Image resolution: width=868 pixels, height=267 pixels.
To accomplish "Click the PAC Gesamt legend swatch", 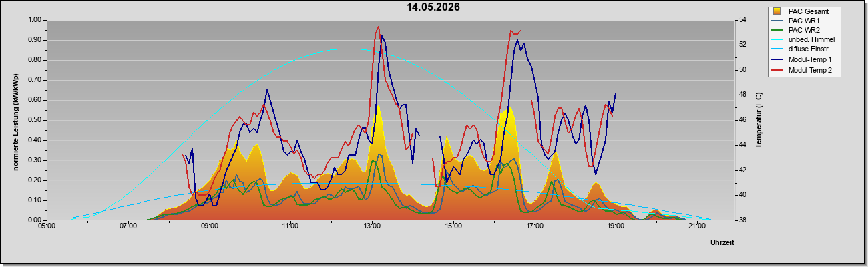I will [777, 11].
